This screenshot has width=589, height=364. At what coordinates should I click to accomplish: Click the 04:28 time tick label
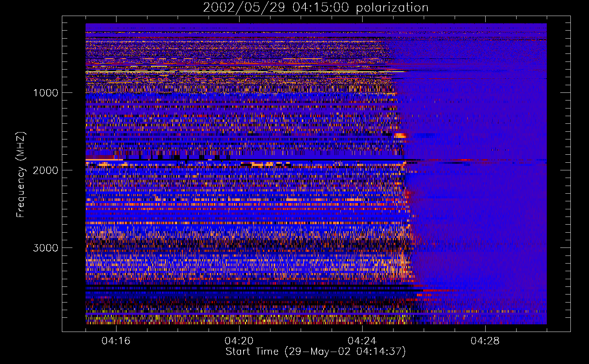click(x=485, y=341)
